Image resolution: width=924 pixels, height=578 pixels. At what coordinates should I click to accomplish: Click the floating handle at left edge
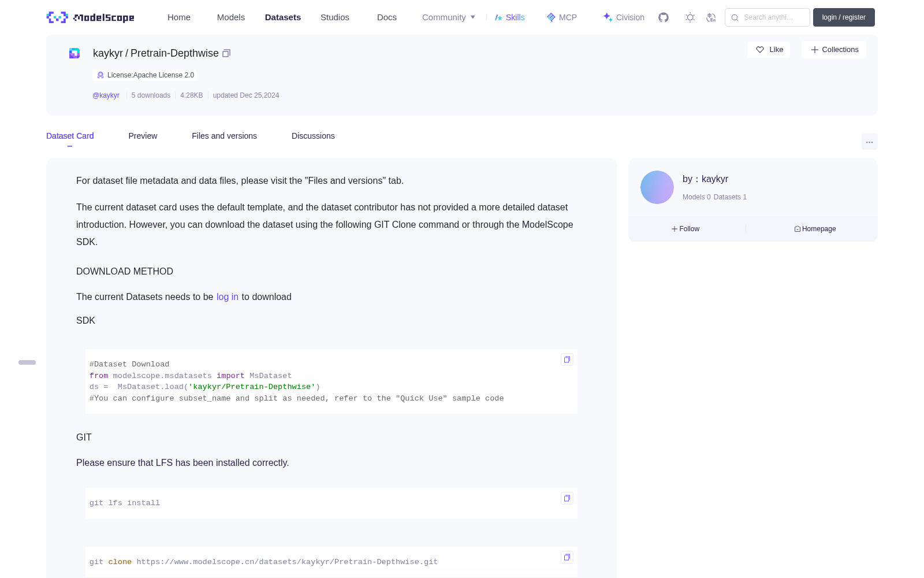coord(27,362)
